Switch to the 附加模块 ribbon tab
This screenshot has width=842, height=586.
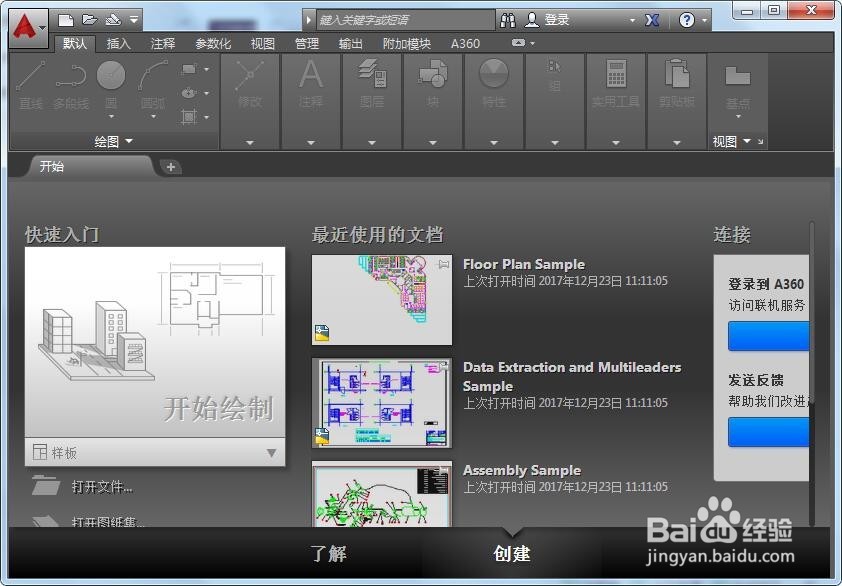click(x=407, y=44)
